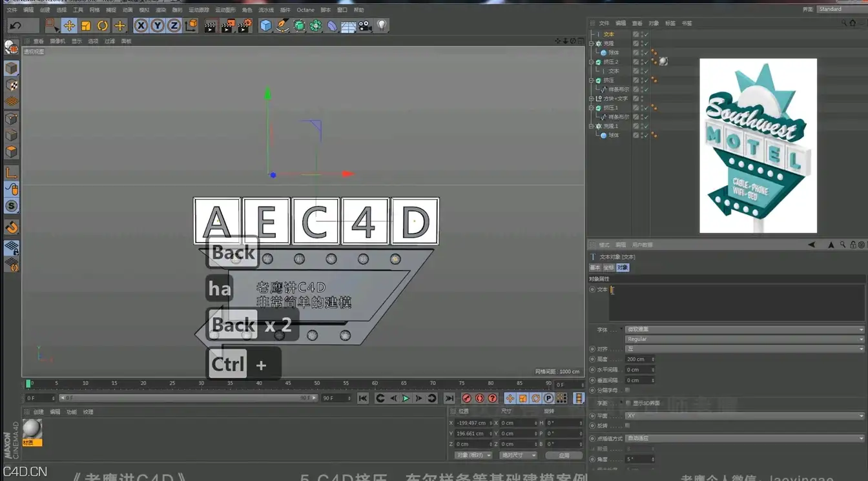Viewport: 868px width, 481px height.
Task: Click the green Subdivision Surface generator icon
Action: coord(299,26)
